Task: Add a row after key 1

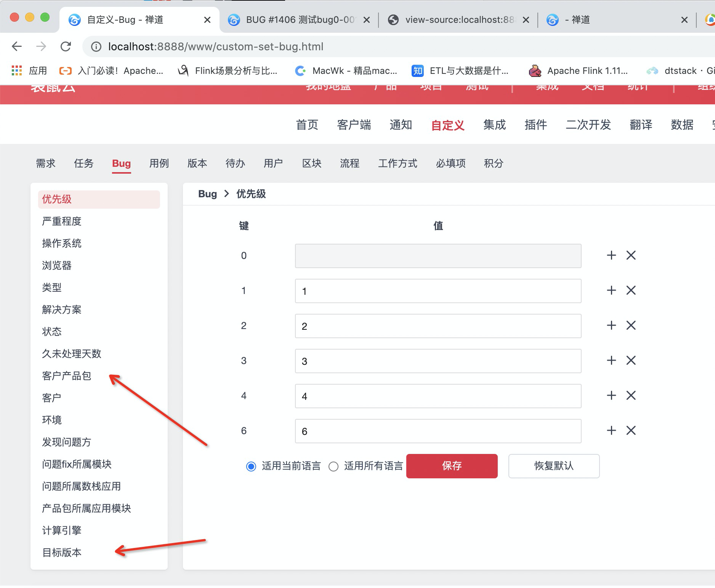Action: click(x=611, y=290)
